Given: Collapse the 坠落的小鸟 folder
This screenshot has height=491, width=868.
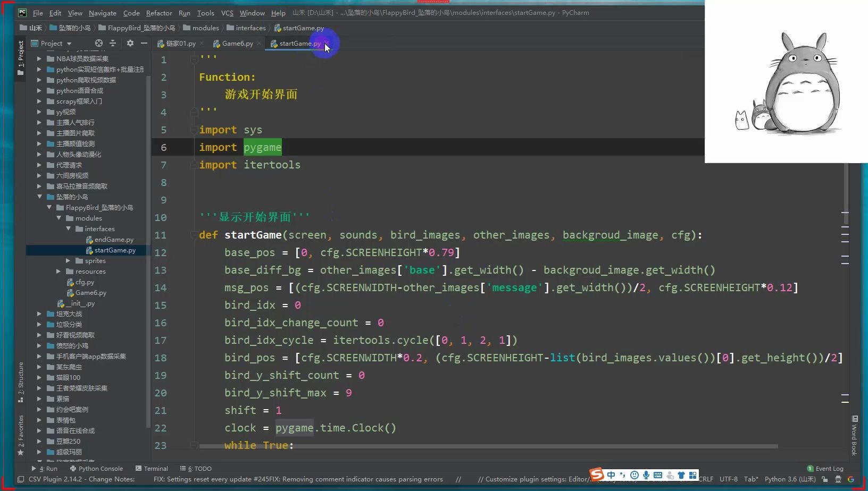Looking at the screenshot, I should click(39, 197).
